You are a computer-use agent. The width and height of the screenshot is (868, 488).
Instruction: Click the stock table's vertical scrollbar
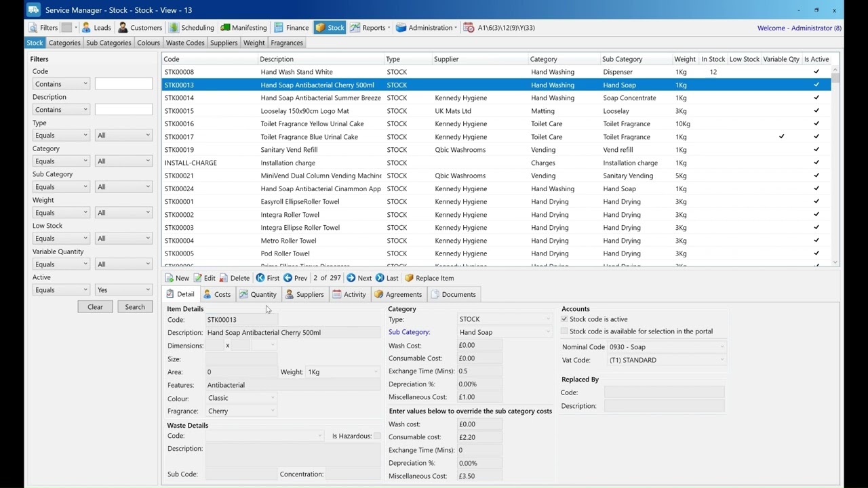click(x=835, y=166)
